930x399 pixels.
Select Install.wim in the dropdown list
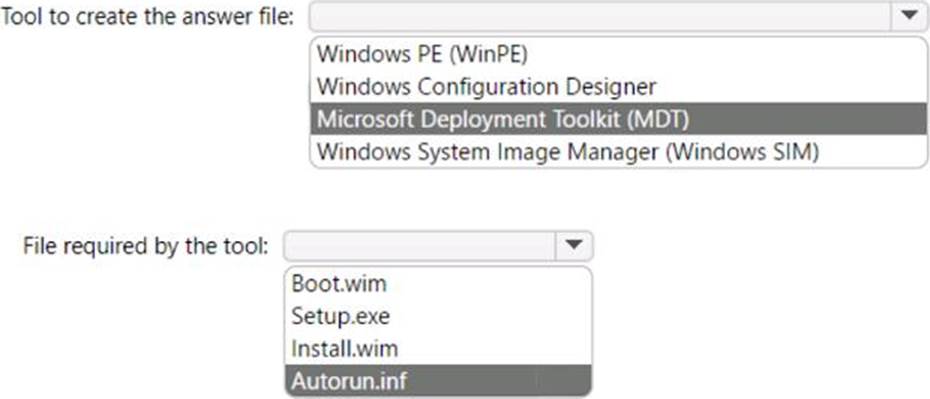(x=438, y=348)
